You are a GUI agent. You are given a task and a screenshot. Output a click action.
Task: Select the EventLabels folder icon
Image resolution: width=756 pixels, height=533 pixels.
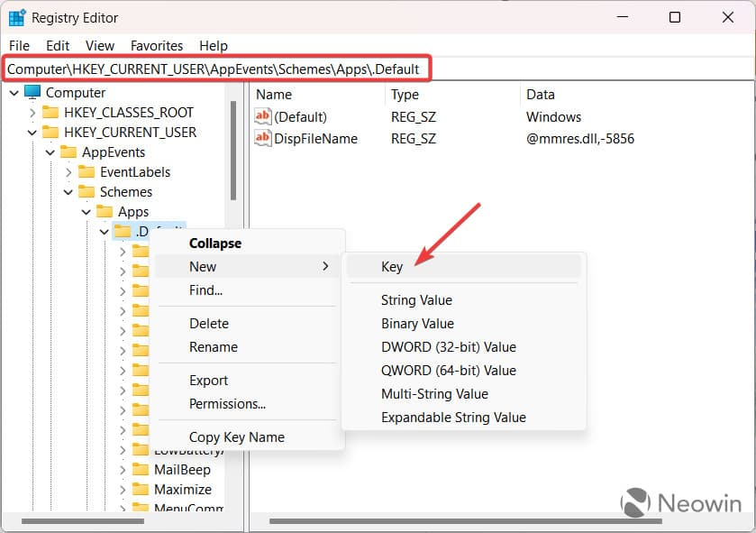coord(87,172)
